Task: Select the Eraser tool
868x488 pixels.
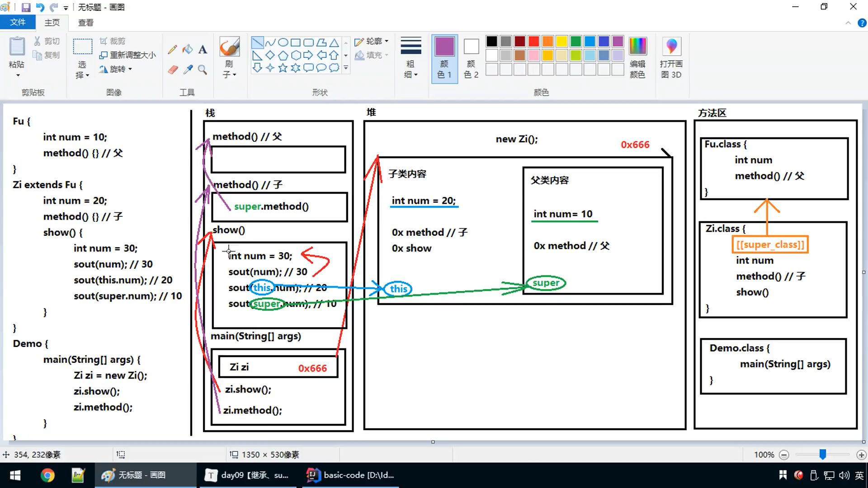Action: point(172,70)
